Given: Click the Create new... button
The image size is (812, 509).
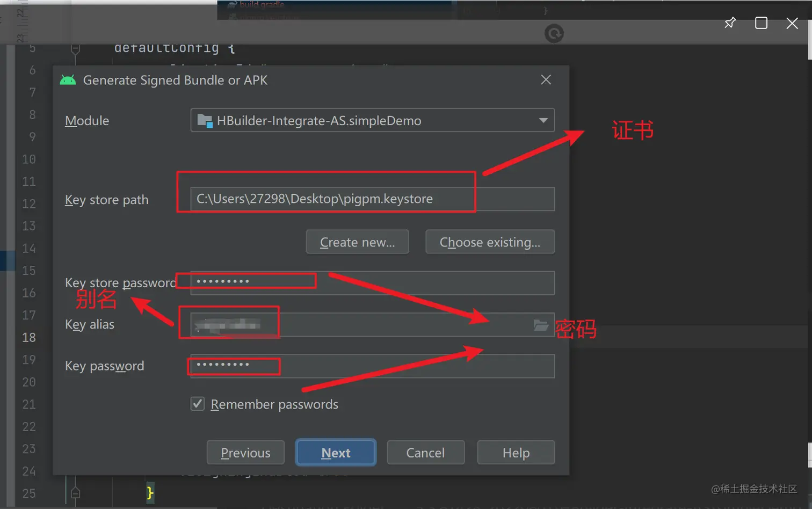Looking at the screenshot, I should click(357, 242).
